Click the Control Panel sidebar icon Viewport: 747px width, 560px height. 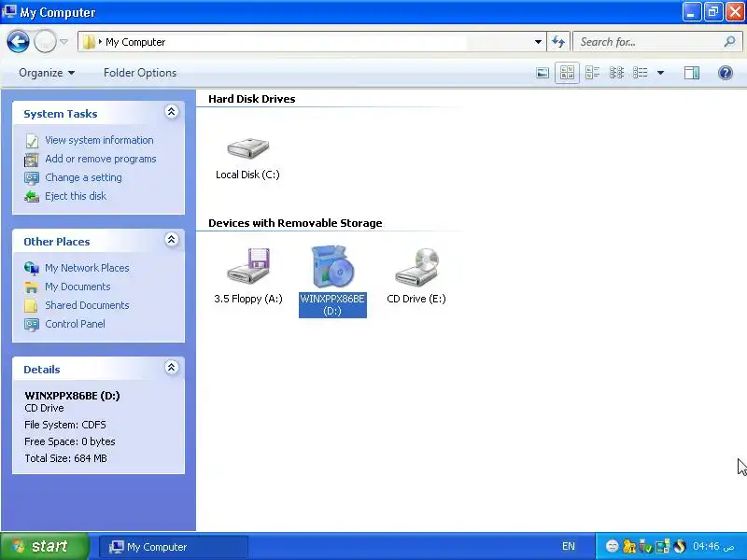point(32,324)
